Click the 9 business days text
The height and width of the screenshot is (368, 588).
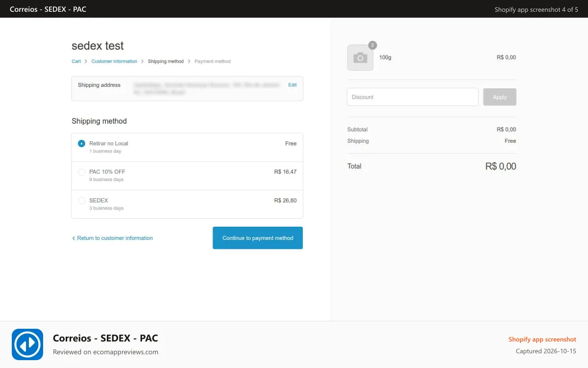point(106,180)
